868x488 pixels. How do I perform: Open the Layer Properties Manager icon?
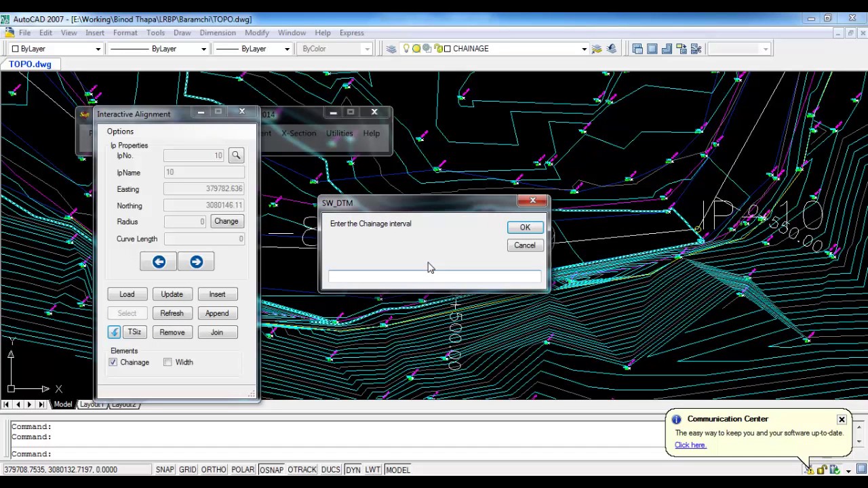pyautogui.click(x=391, y=49)
